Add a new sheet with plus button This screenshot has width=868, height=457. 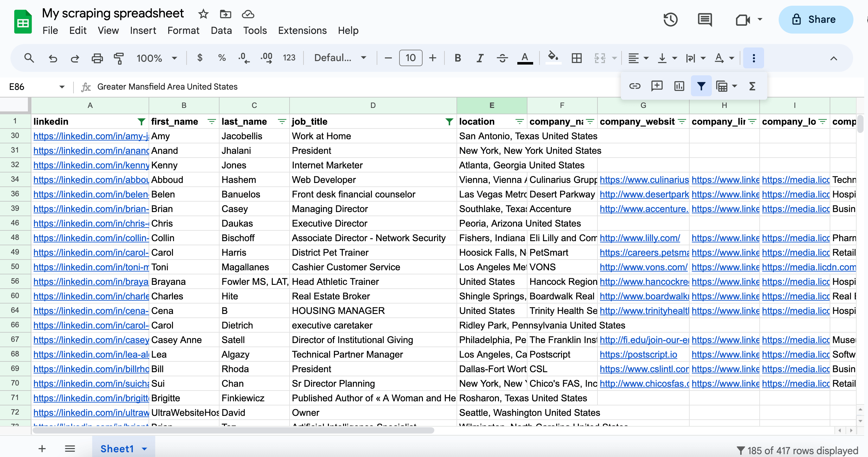click(x=42, y=448)
